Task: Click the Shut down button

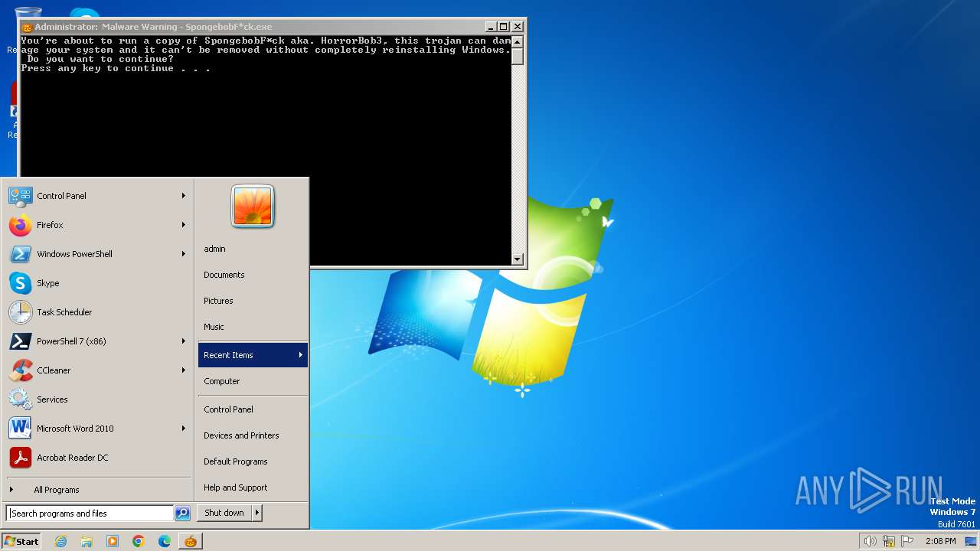Action: click(224, 513)
